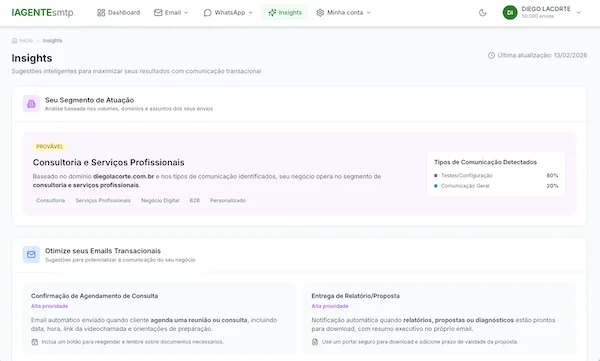Click the Email envelope icon in navbar
This screenshot has height=361, width=600.
pos(158,13)
